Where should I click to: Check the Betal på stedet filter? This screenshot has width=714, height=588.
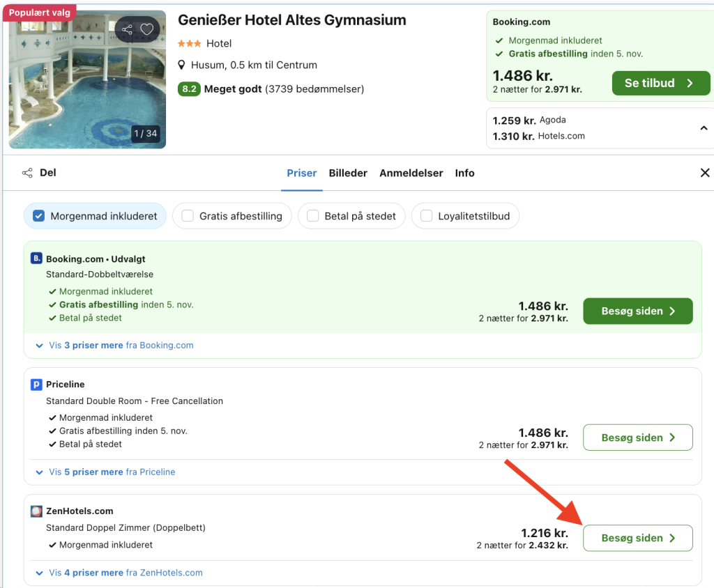pyautogui.click(x=313, y=216)
